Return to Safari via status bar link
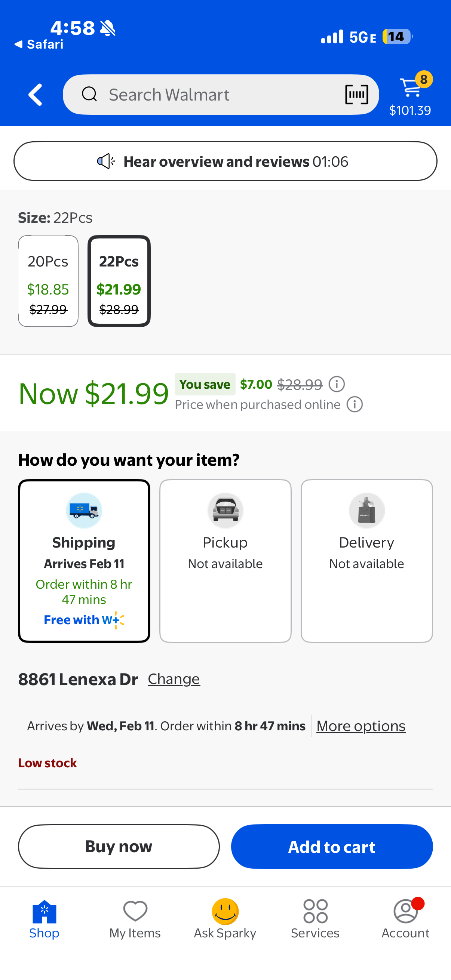Screen dimensions: 451x980 (39, 44)
